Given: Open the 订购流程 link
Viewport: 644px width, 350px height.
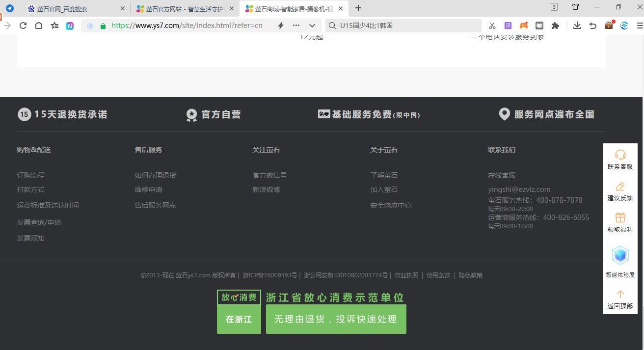Looking at the screenshot, I should point(30,175).
